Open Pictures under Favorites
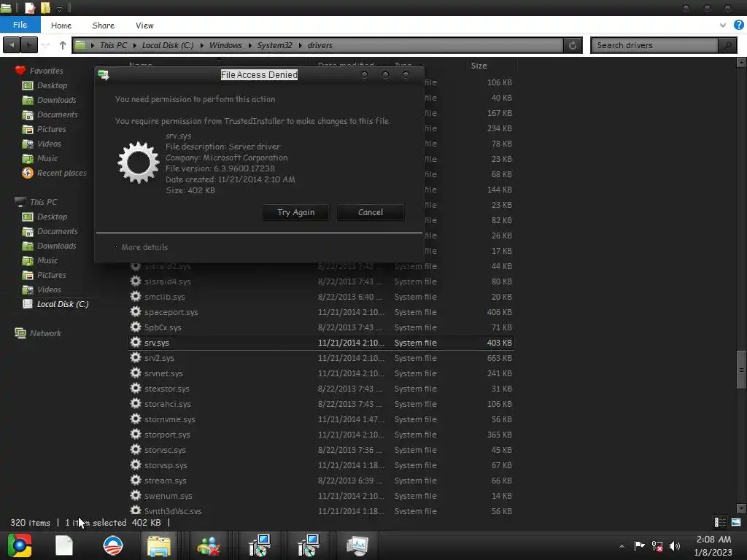This screenshot has width=747, height=560. pyautogui.click(x=52, y=129)
